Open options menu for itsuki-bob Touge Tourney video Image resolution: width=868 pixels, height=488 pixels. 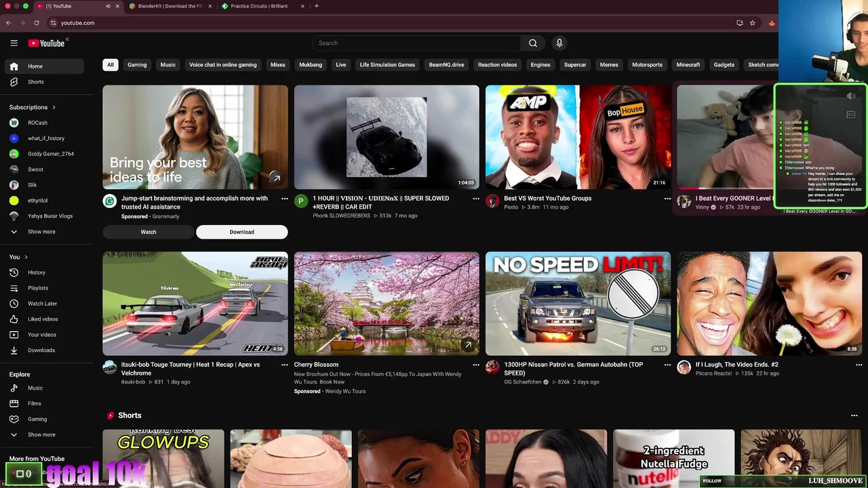285,365
